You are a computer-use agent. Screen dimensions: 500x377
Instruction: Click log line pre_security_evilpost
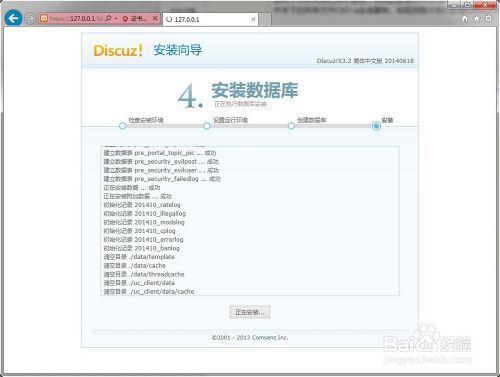[161, 162]
